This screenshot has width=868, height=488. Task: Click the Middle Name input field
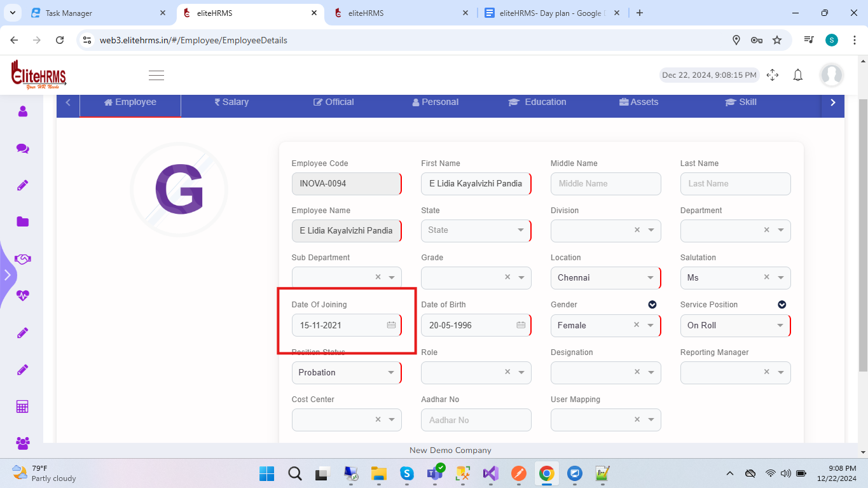[605, 184]
